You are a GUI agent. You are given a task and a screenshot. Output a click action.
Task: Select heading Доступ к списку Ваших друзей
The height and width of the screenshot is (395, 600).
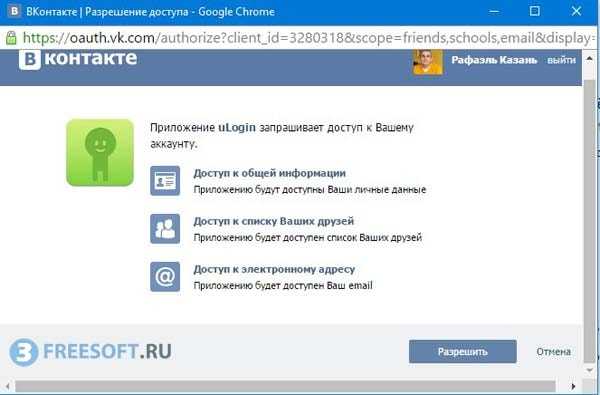click(x=274, y=221)
